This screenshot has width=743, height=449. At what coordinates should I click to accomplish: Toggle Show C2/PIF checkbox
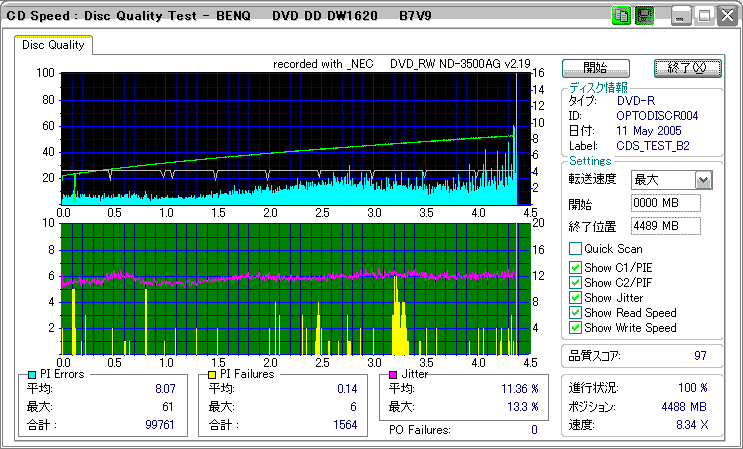[575, 282]
